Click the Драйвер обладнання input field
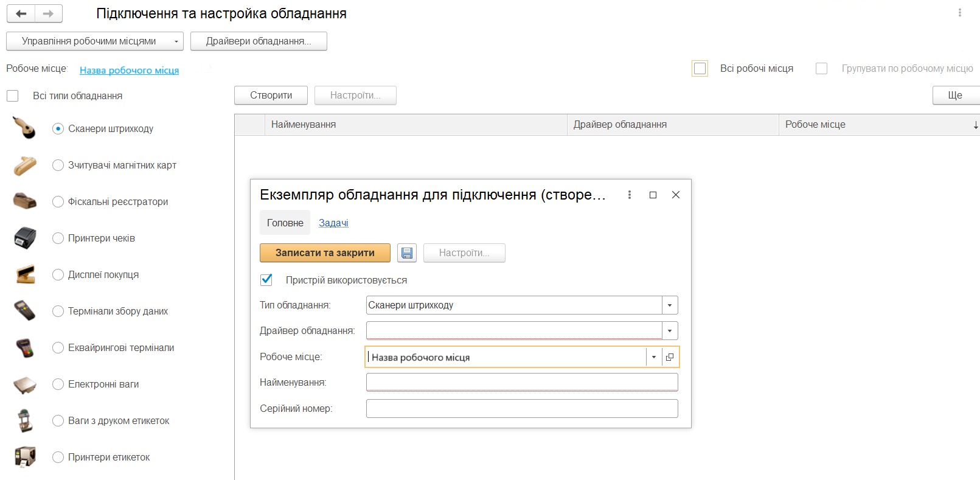This screenshot has width=980, height=480. tap(514, 331)
